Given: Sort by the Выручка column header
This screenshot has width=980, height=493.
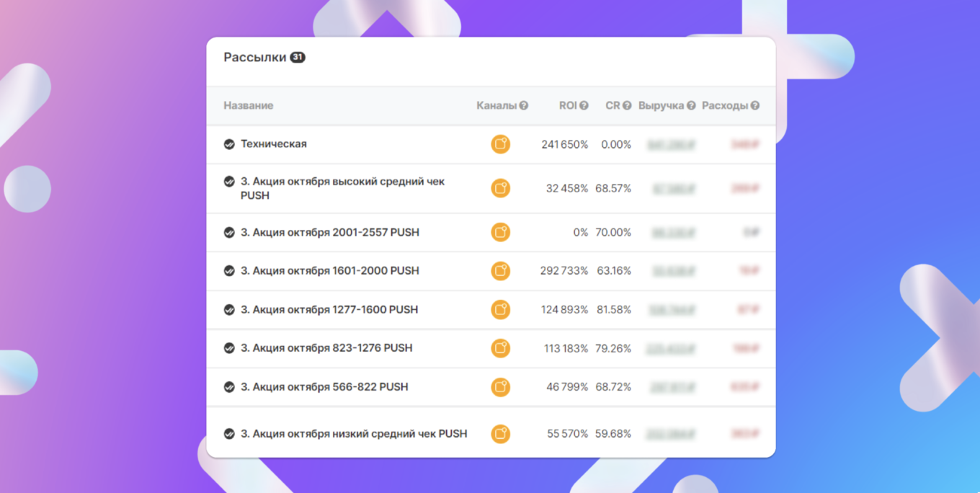Looking at the screenshot, I should 661,105.
